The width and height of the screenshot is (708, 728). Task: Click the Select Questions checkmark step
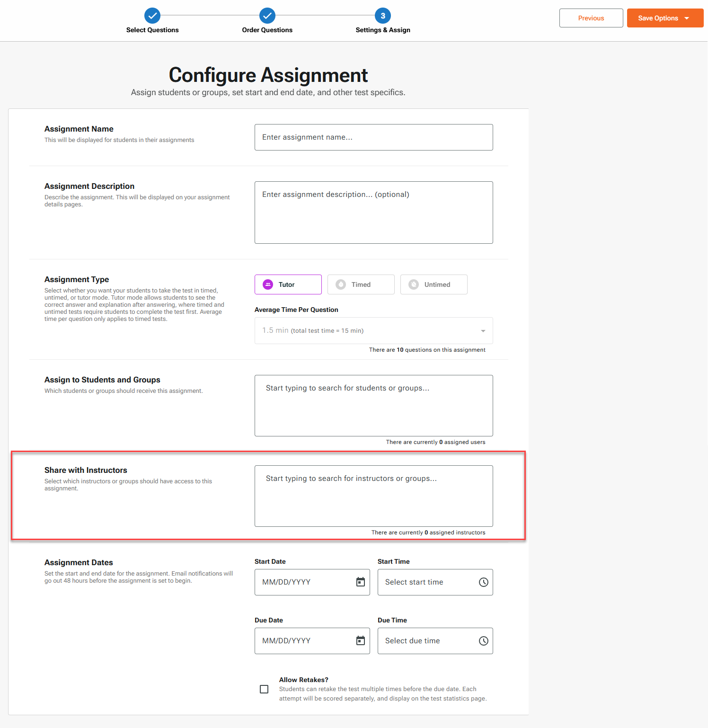(x=152, y=16)
